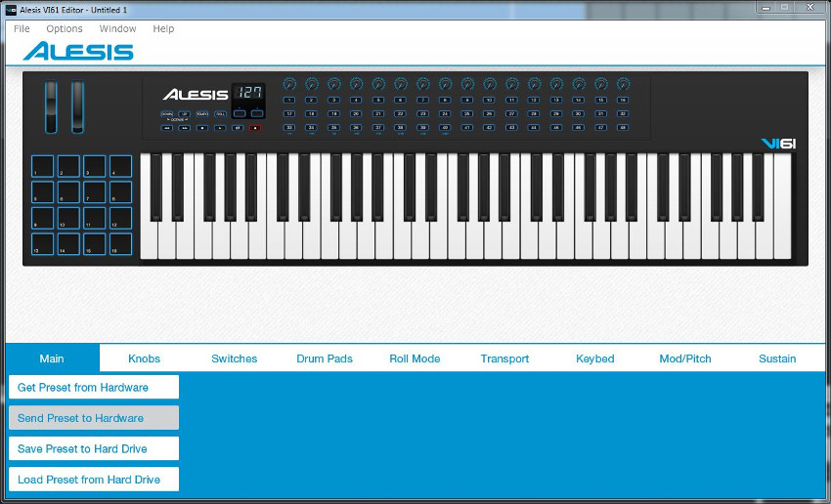
Task: Select switch button 40
Action: click(x=445, y=128)
